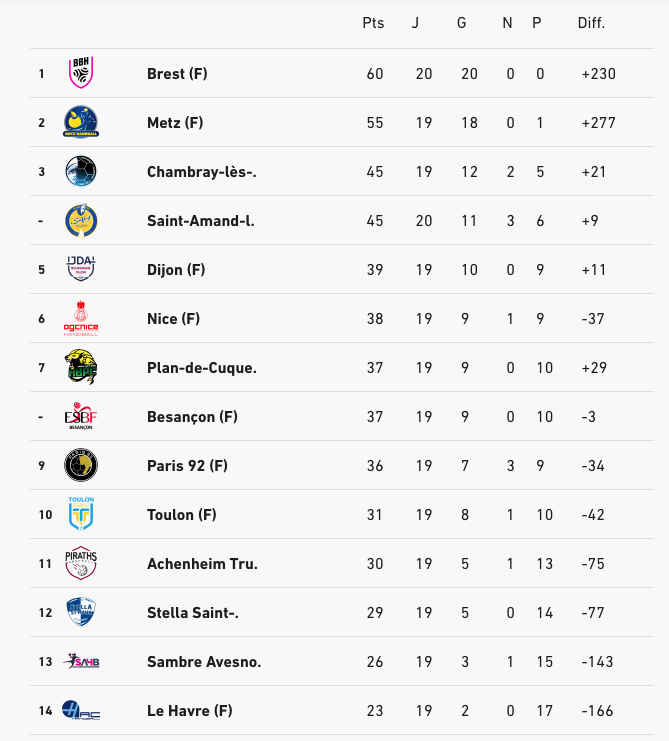The width and height of the screenshot is (669, 741).
Task: Click the Brest team logo
Action: tap(81, 73)
